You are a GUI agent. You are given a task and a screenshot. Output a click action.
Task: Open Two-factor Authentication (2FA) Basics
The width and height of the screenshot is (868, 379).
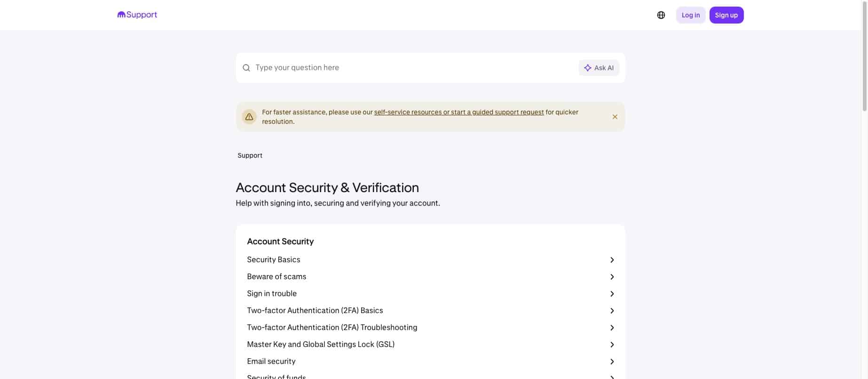tap(430, 311)
